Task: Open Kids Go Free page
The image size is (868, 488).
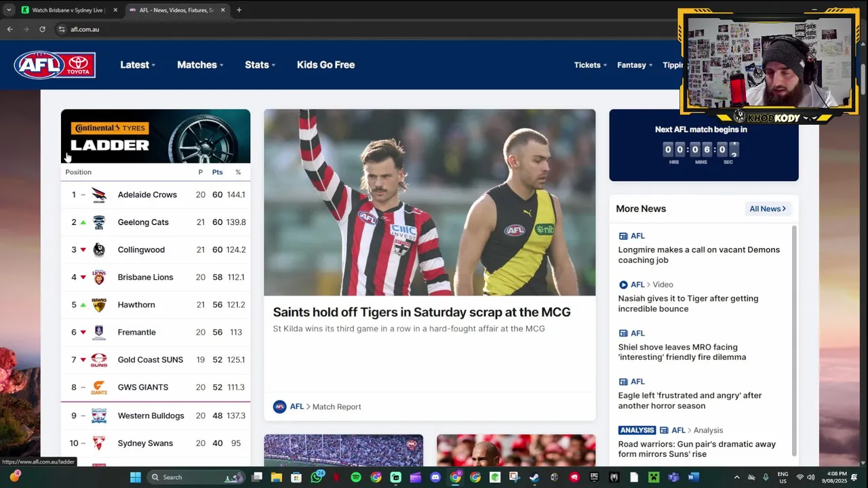Action: 325,65
